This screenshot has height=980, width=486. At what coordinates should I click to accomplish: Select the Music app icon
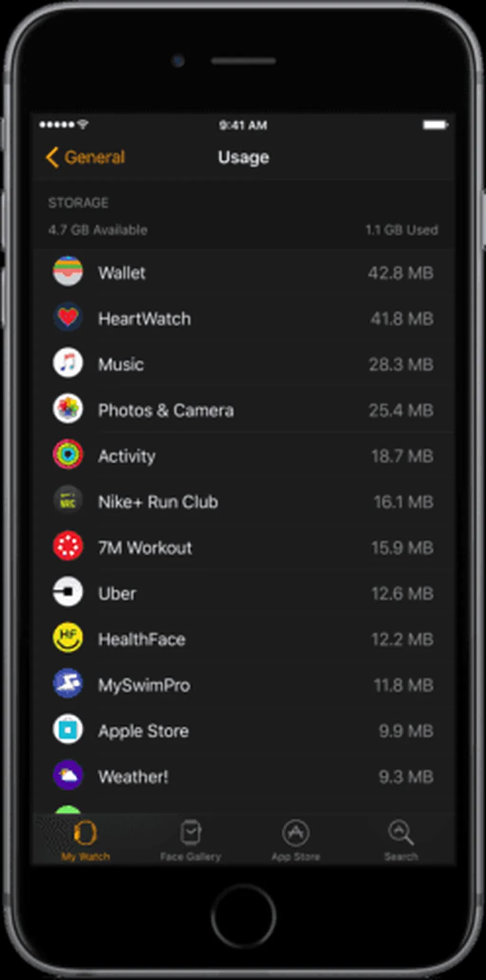pos(68,363)
